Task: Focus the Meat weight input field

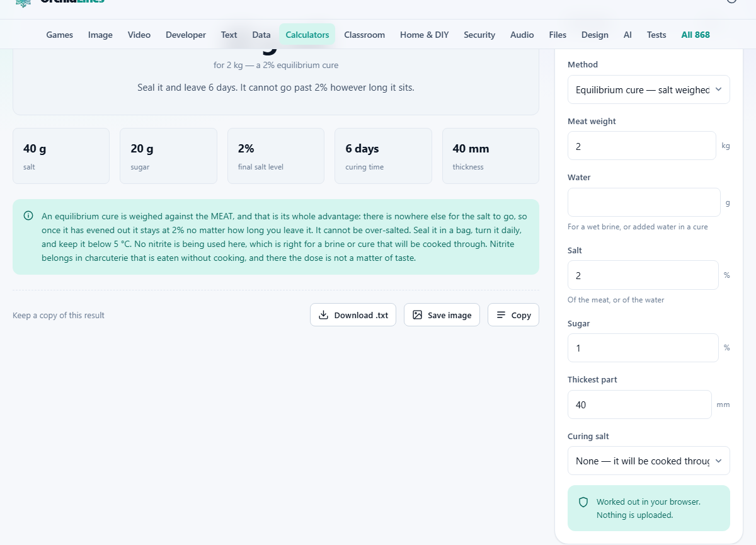Action: (x=641, y=146)
